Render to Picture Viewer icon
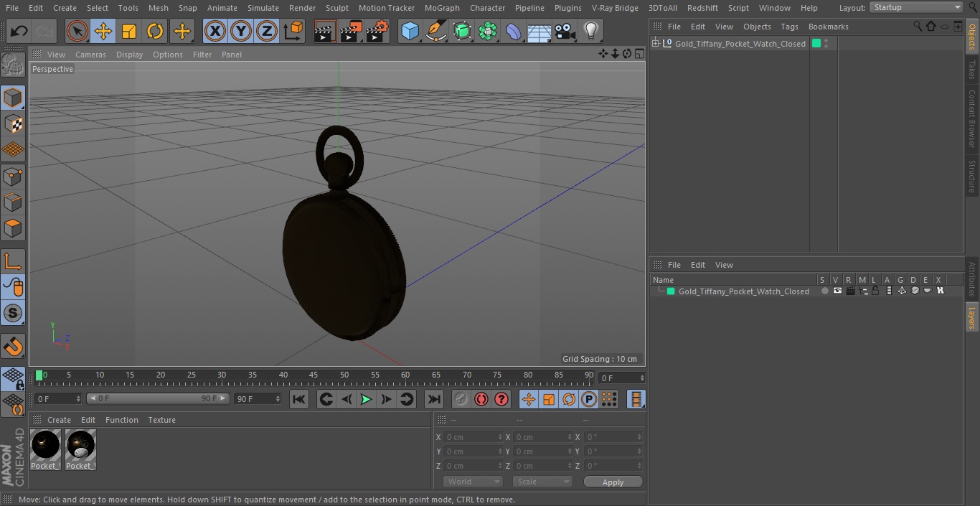The width and height of the screenshot is (980, 506). pos(351,32)
